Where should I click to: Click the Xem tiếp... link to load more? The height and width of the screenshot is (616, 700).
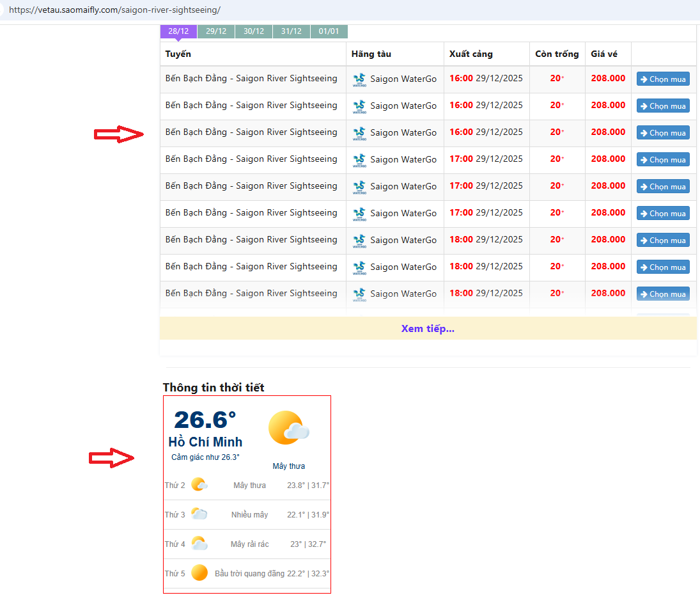[428, 329]
